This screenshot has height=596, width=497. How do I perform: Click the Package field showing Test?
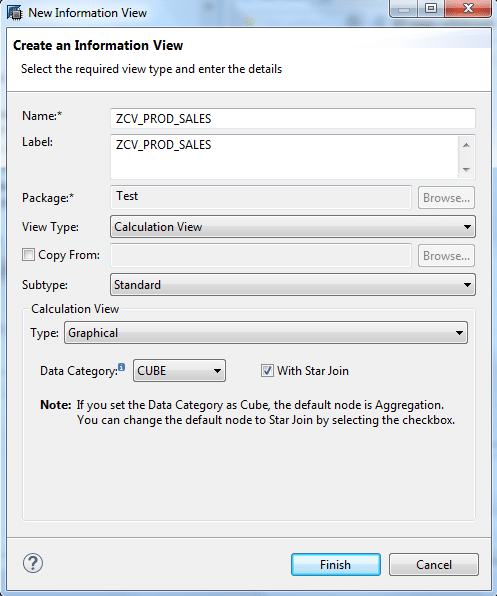tap(261, 197)
